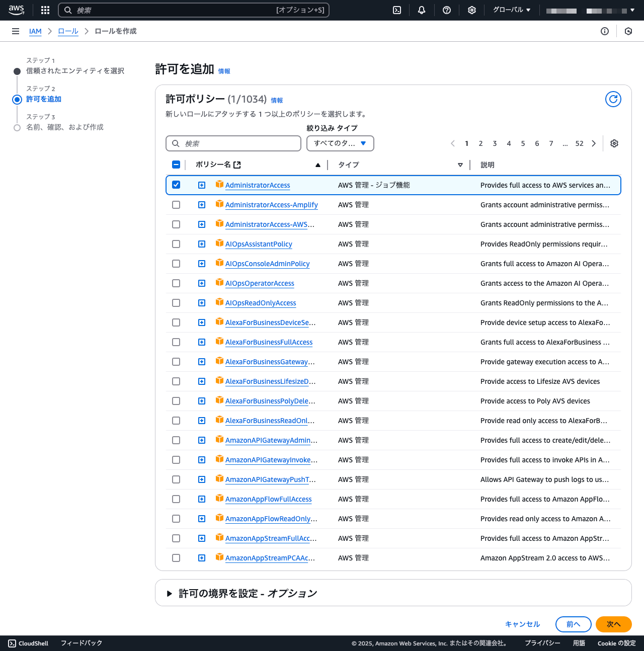
Task: Click the external link icon beside ポリシー名
Action: point(237,165)
